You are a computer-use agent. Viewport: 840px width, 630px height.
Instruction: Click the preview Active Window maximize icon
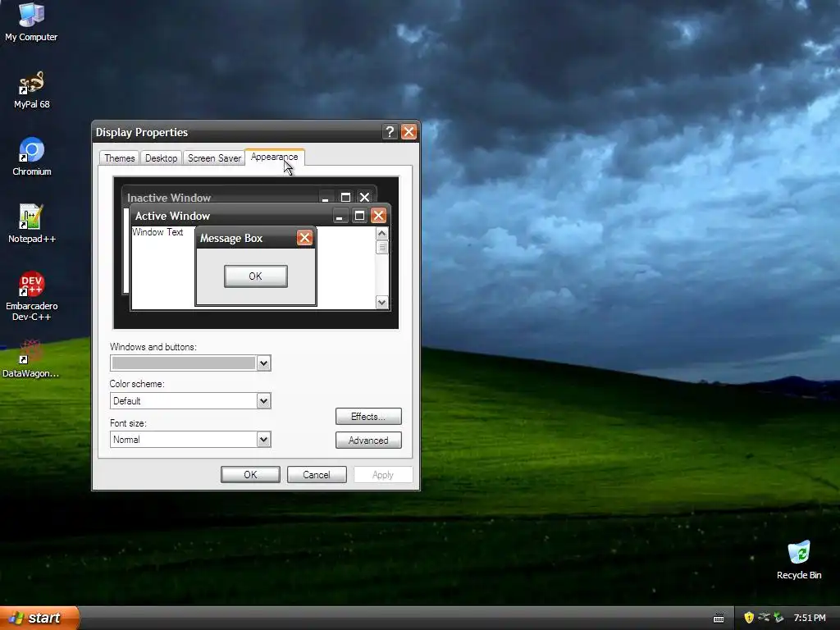point(359,216)
